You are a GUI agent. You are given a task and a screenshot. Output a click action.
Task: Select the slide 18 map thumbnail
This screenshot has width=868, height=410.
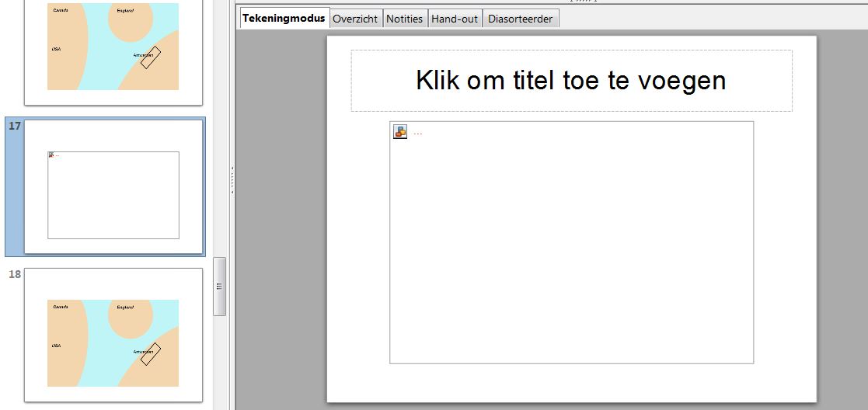tap(113, 335)
